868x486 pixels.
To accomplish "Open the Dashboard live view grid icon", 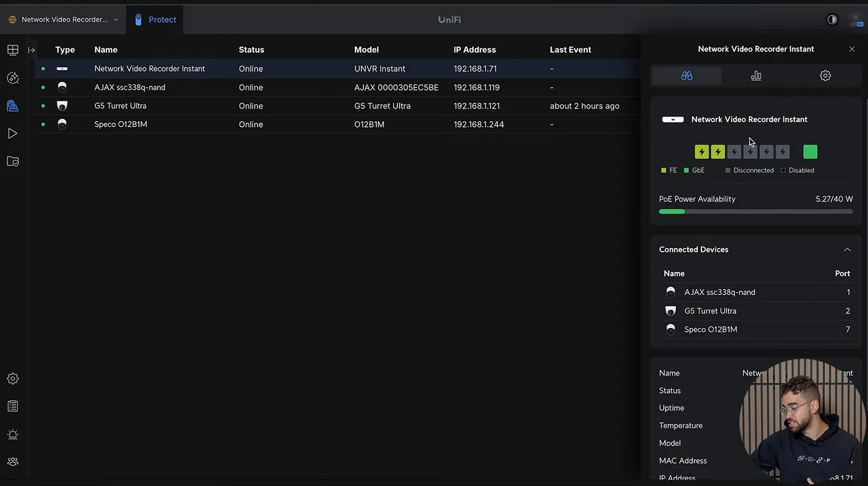I will (x=13, y=50).
